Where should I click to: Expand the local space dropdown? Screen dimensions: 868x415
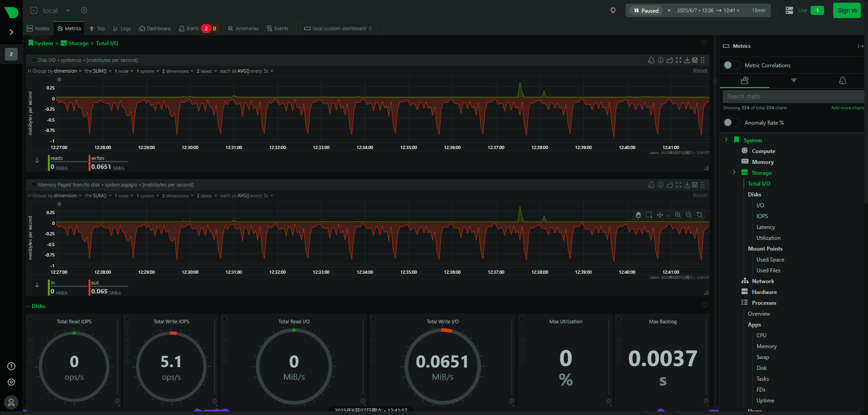tap(68, 10)
